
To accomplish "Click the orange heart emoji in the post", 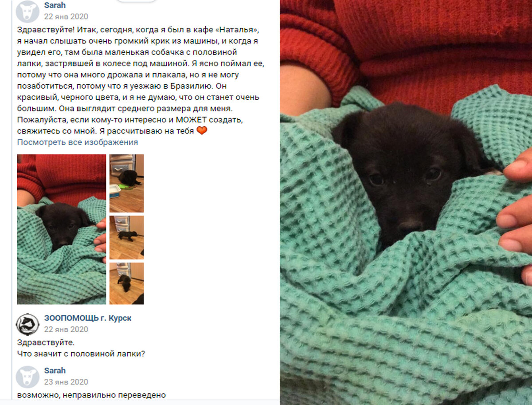I will [202, 131].
